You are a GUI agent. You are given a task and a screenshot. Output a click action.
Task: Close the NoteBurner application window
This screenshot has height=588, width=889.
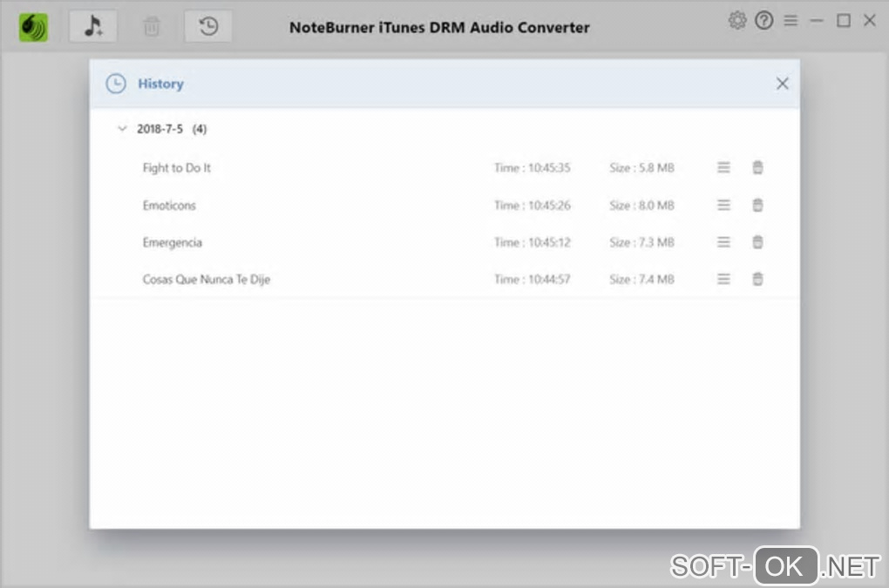(x=870, y=20)
